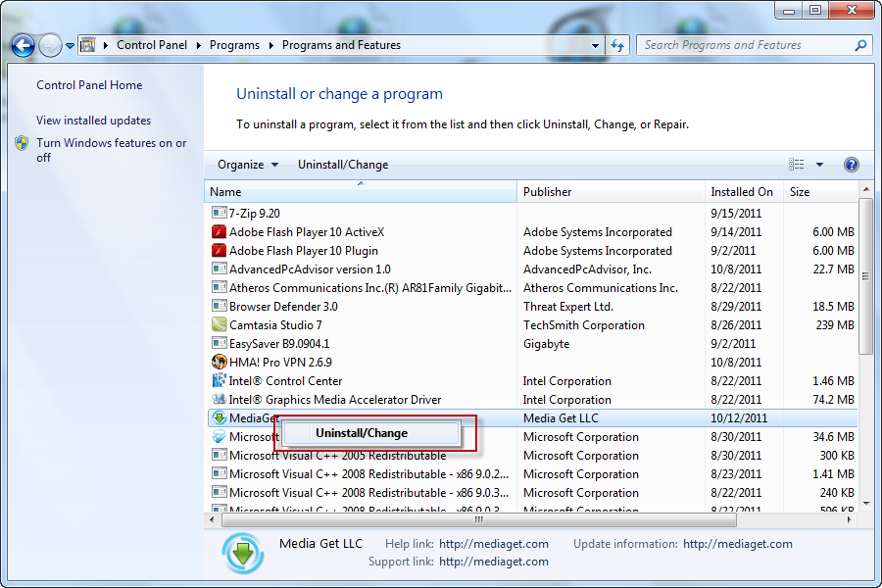Select the 7-Zip 9.20 entry
882x588 pixels.
(x=254, y=214)
